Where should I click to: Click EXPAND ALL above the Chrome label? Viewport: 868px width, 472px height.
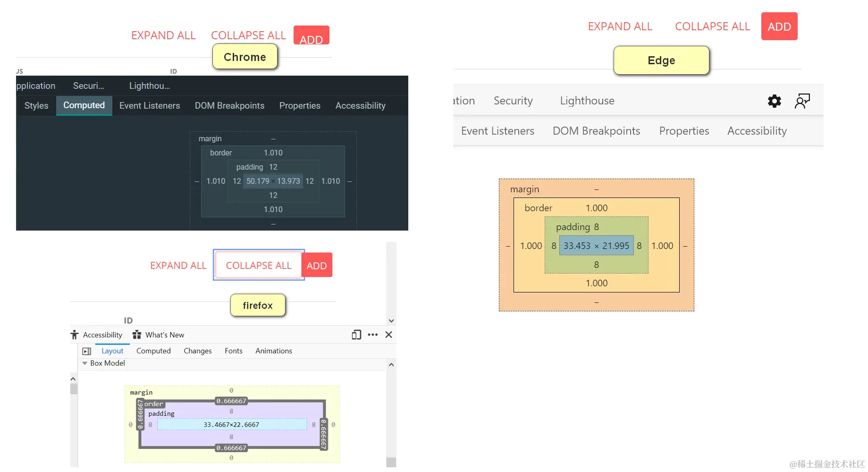[x=163, y=35]
